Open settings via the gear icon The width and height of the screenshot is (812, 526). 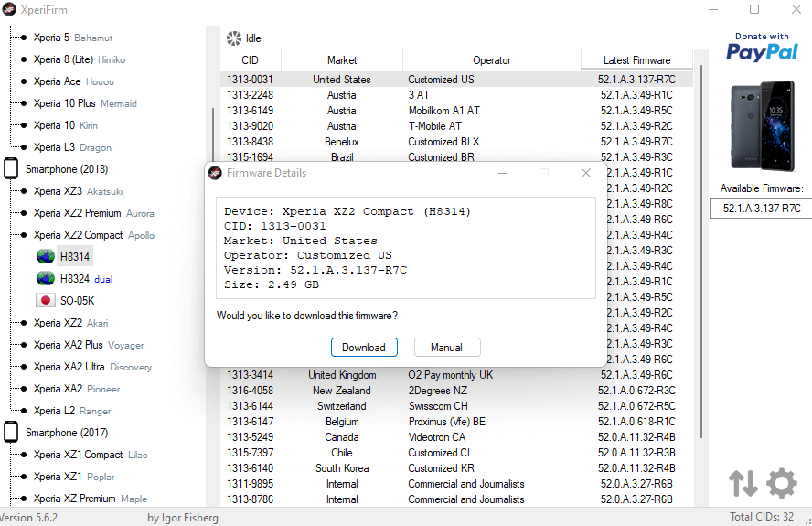pos(782,483)
